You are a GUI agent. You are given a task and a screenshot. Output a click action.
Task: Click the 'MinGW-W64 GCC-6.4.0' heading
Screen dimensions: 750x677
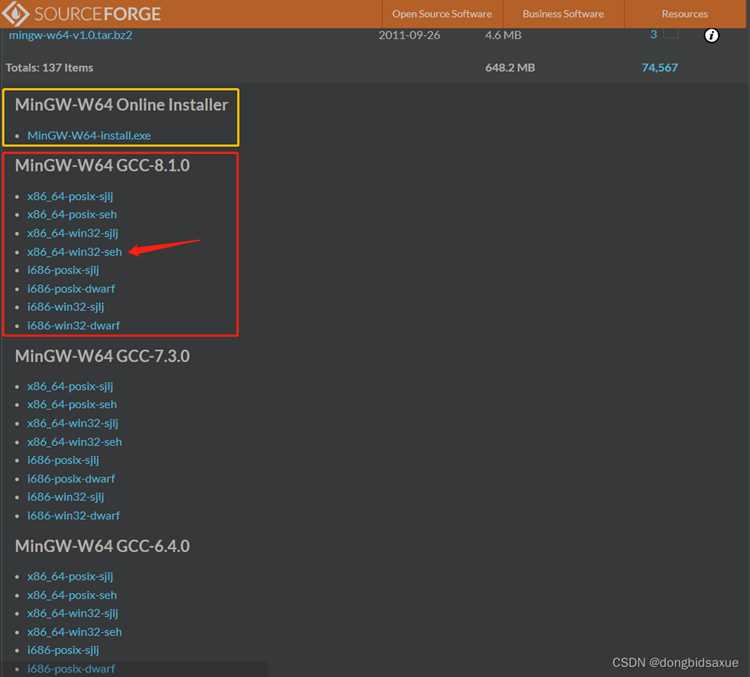coord(102,546)
